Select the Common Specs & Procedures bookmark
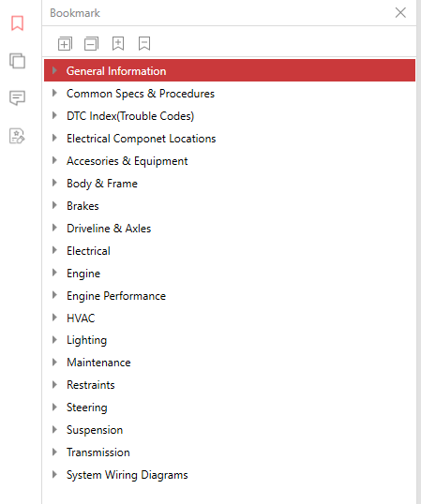Viewport: 421px width, 504px height. pos(141,94)
